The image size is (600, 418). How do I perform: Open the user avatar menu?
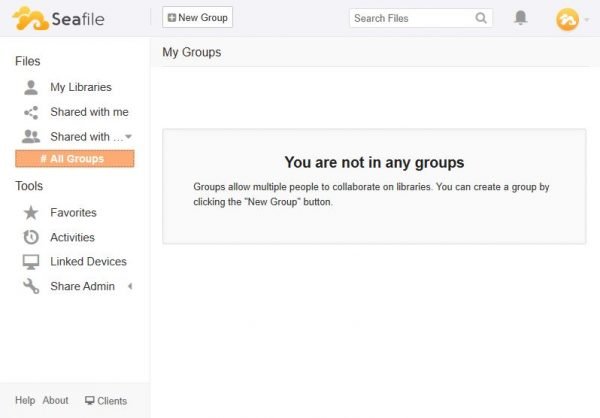click(567, 18)
